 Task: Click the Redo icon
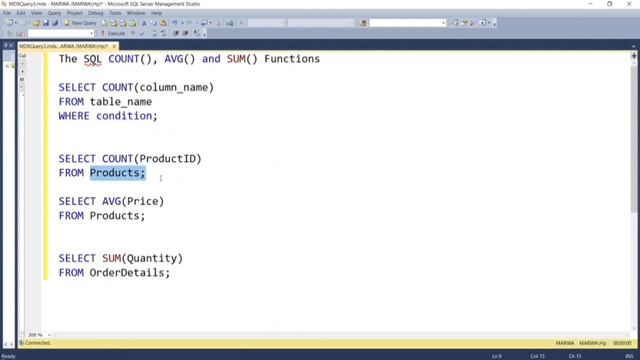click(x=189, y=23)
